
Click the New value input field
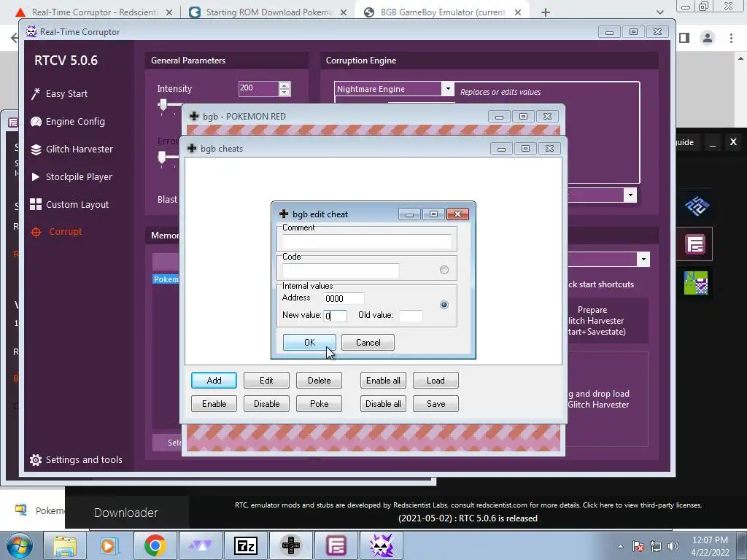pyautogui.click(x=335, y=316)
